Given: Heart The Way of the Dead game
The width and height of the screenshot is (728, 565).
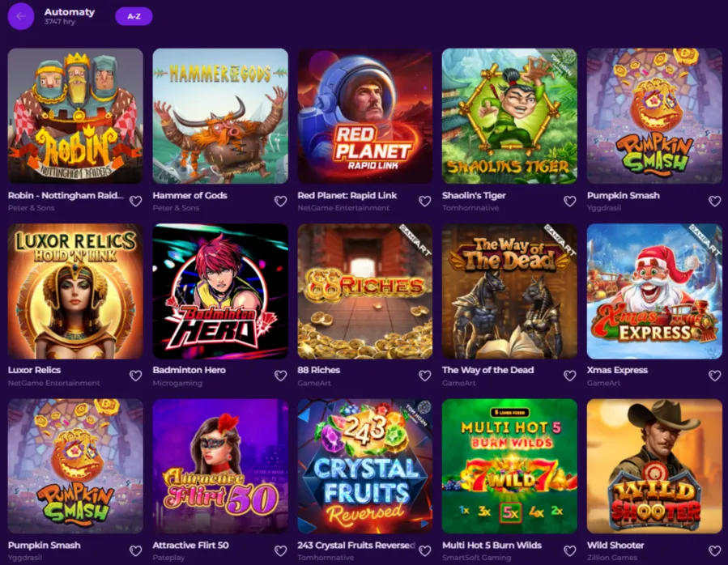Looking at the screenshot, I should (x=569, y=376).
